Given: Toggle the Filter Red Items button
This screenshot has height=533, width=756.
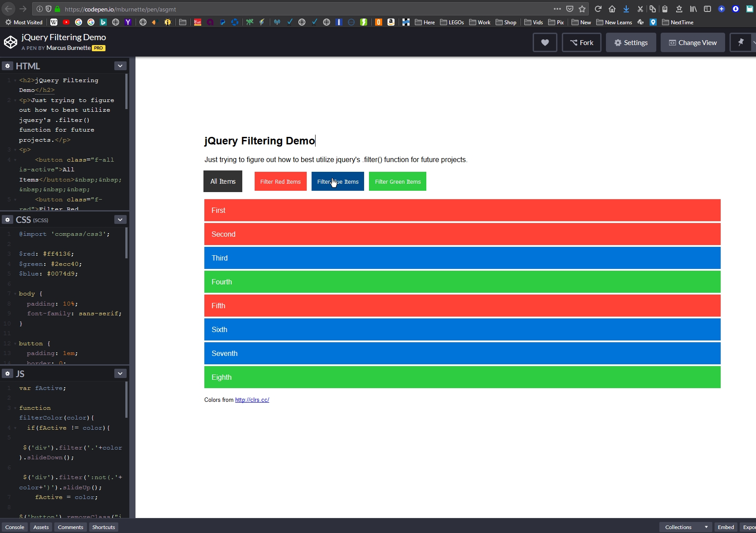Looking at the screenshot, I should point(280,181).
